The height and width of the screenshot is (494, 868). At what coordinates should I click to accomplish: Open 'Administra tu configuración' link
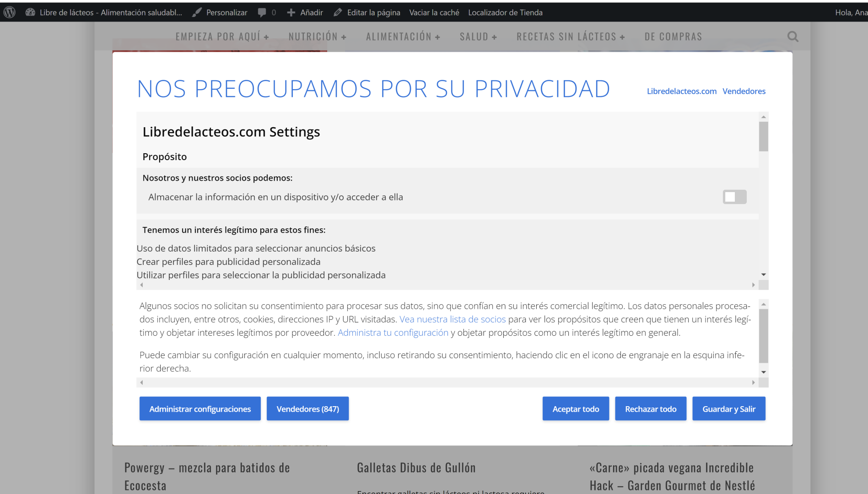tap(393, 333)
